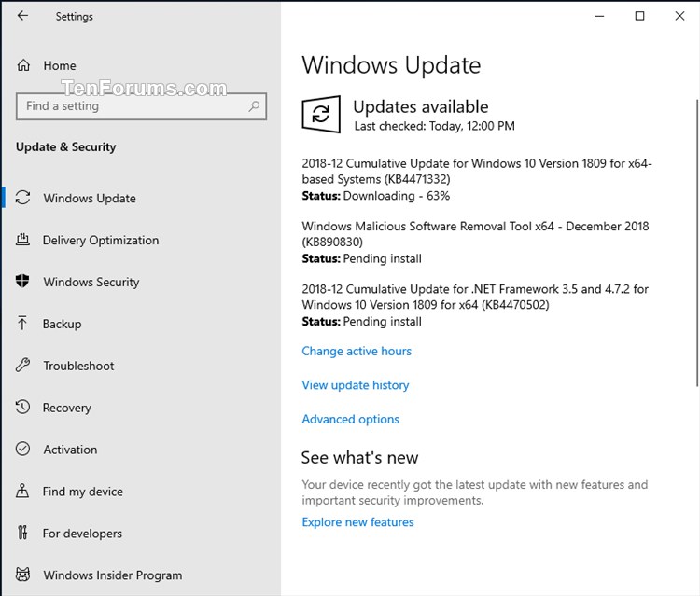Click the Home house icon
This screenshot has height=596, width=700.
coord(23,65)
